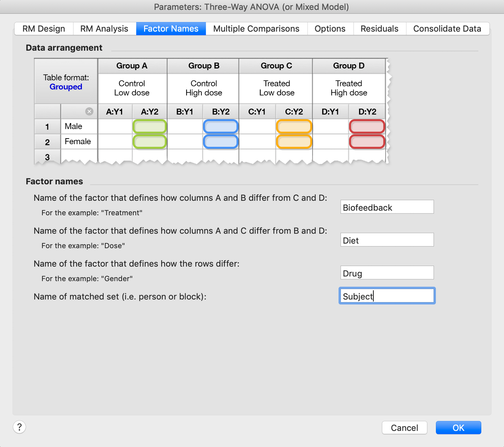Click the Subject matched set name field

tap(387, 295)
